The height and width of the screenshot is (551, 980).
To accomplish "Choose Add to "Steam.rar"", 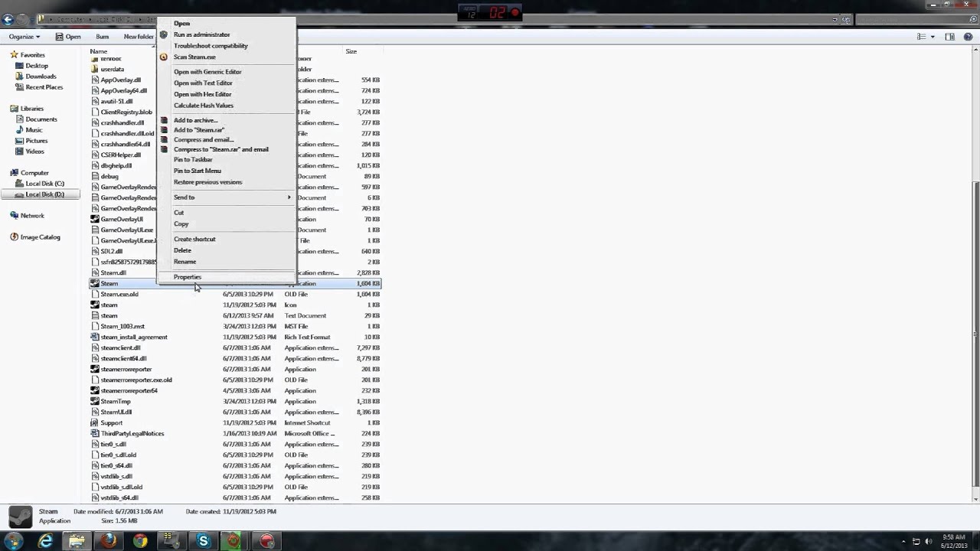I will point(199,130).
